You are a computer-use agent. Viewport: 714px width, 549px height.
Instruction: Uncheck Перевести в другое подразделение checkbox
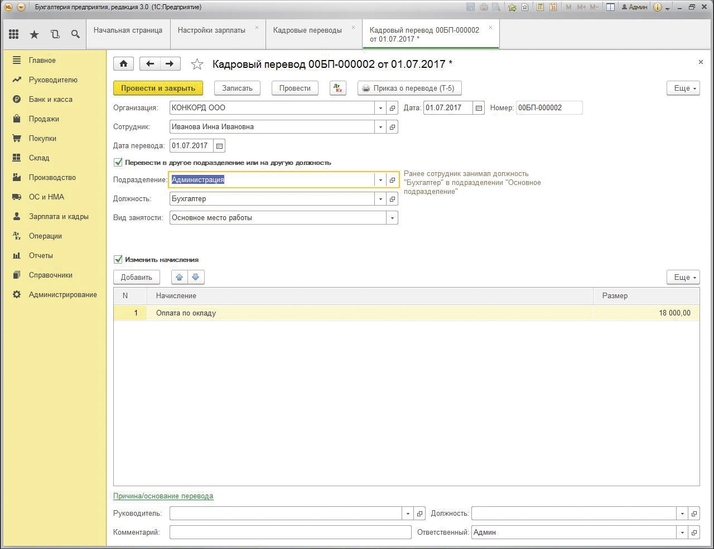(119, 162)
